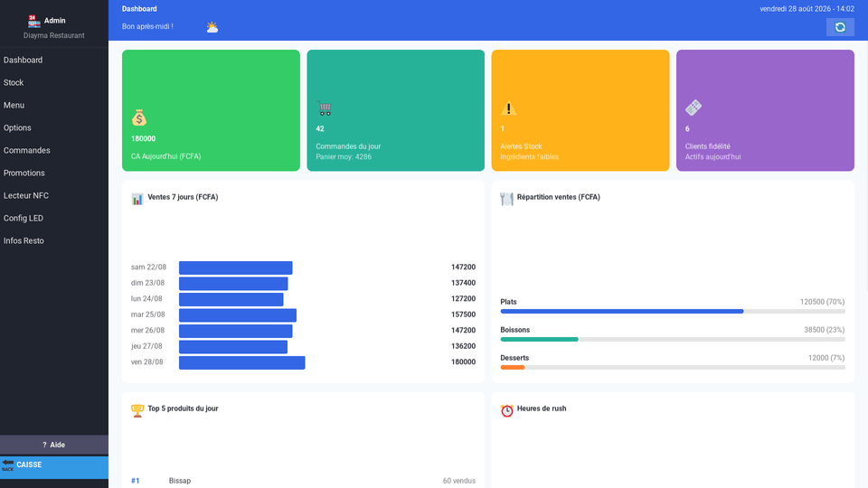
Task: Click the 60 vendus count
Action: coord(459,481)
